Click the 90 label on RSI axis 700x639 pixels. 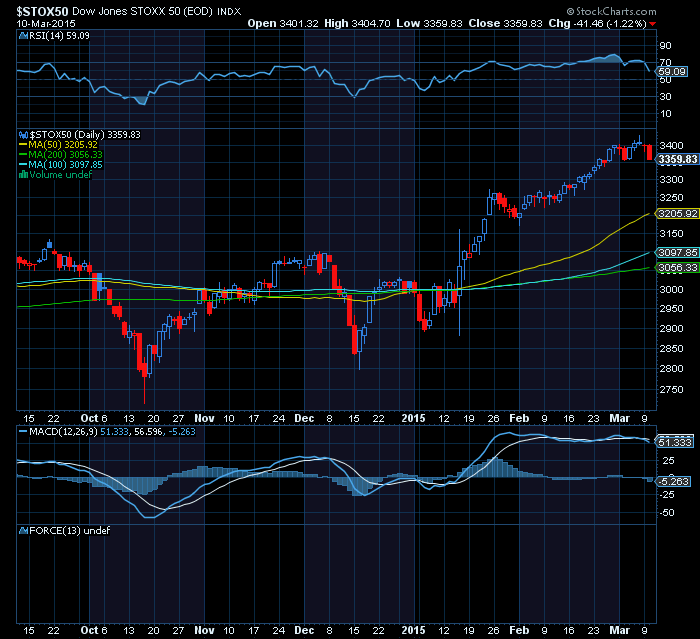[x=666, y=46]
